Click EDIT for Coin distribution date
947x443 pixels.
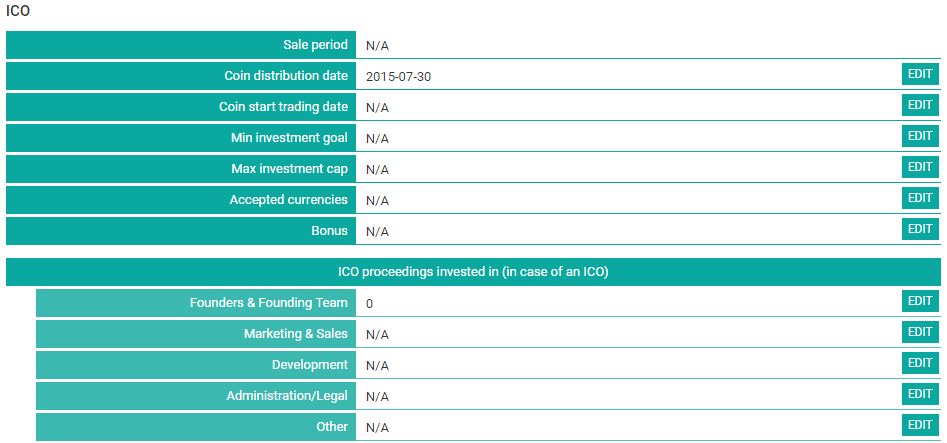920,74
